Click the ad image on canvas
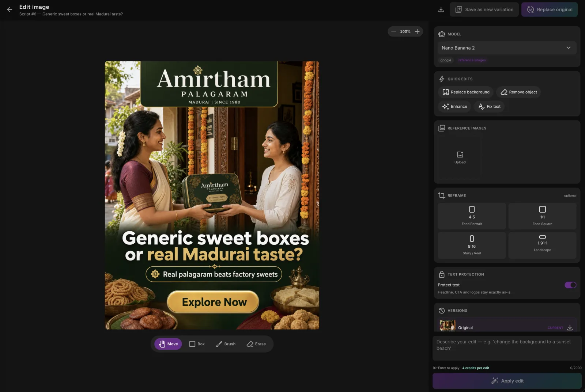 coord(212,195)
